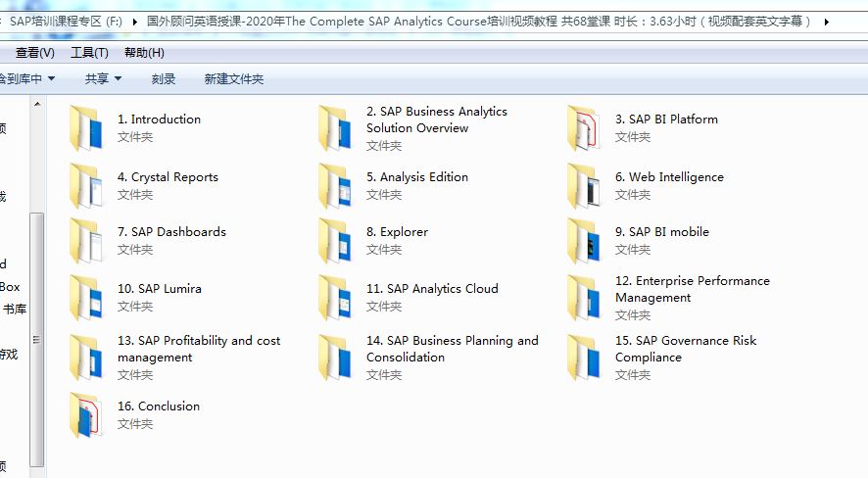Screen dimensions: 868x478
Task: Select the 5. Analysis Edition folder icon
Action: tap(335, 186)
